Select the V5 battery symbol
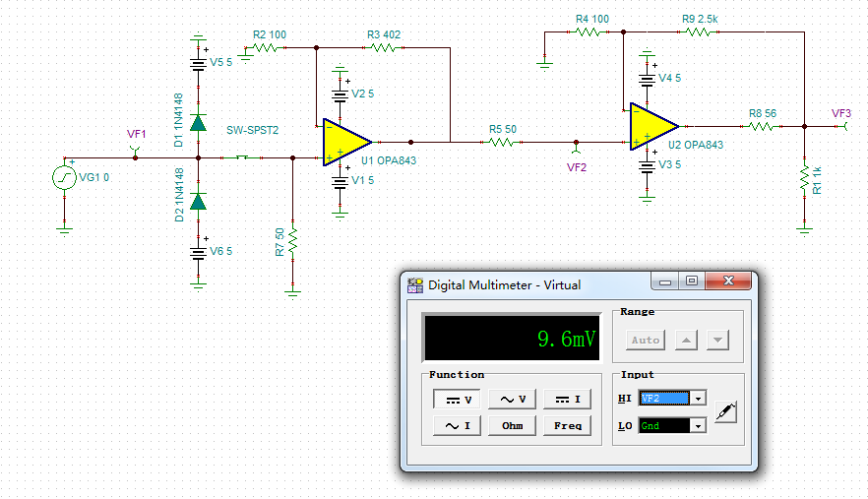The width and height of the screenshot is (868, 499). coord(198,63)
